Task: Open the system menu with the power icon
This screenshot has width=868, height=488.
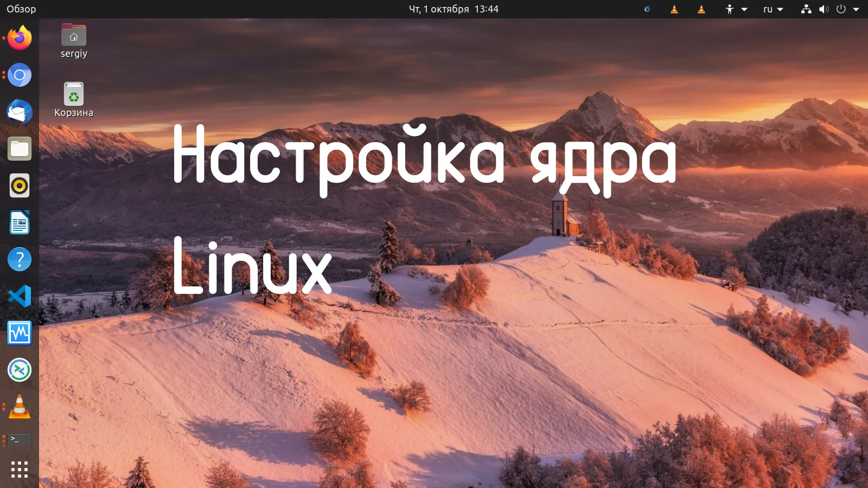Action: click(831, 9)
